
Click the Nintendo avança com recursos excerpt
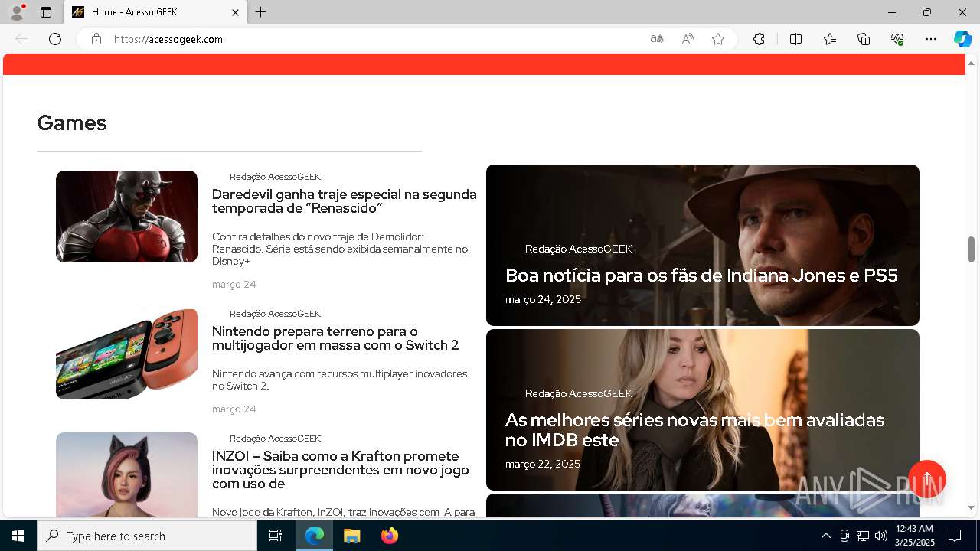point(339,380)
